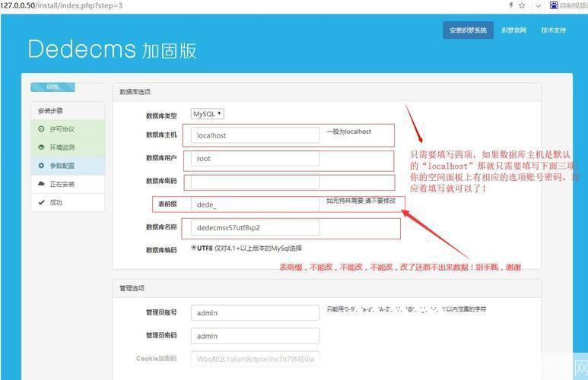Open the 技术支持 link
This screenshot has width=588, height=380.
click(553, 30)
